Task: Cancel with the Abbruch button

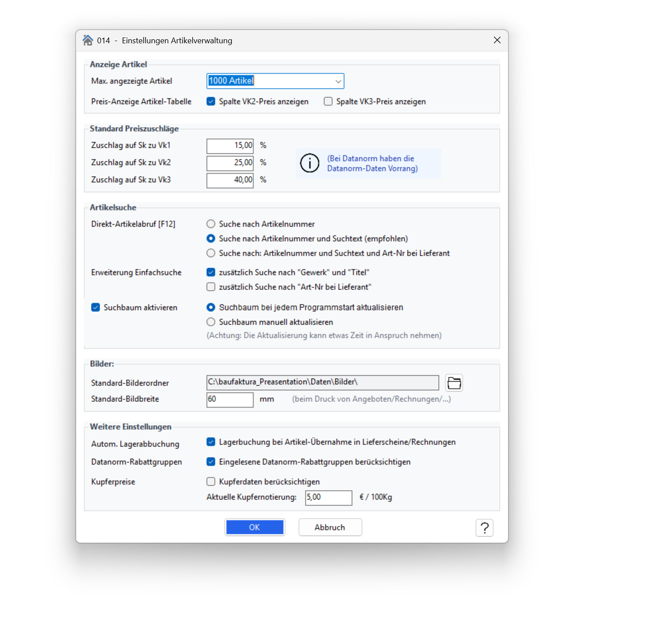Action: point(330,527)
